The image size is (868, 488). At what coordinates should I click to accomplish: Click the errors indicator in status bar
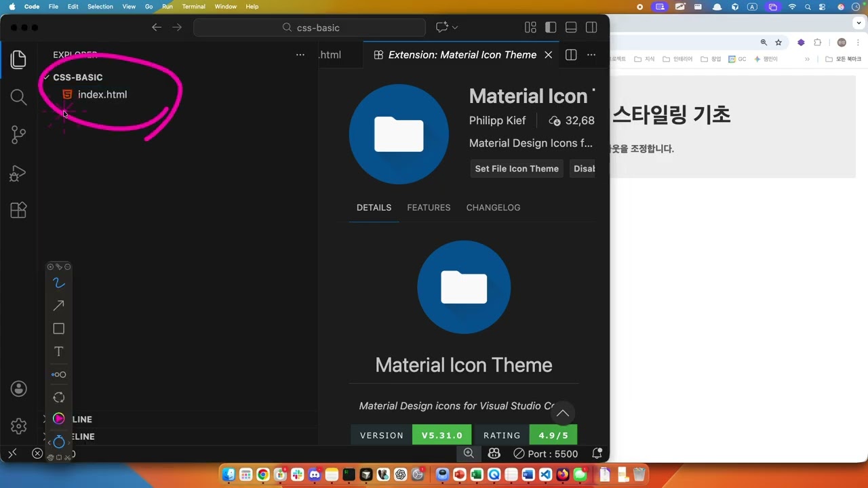click(37, 453)
